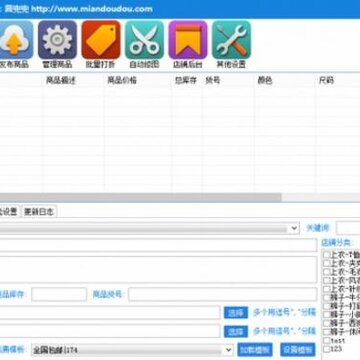Image resolution: width=360 pixels, height=360 pixels.
Task: Open the 其他设置 wrench and screwdriver icon
Action: point(231,40)
